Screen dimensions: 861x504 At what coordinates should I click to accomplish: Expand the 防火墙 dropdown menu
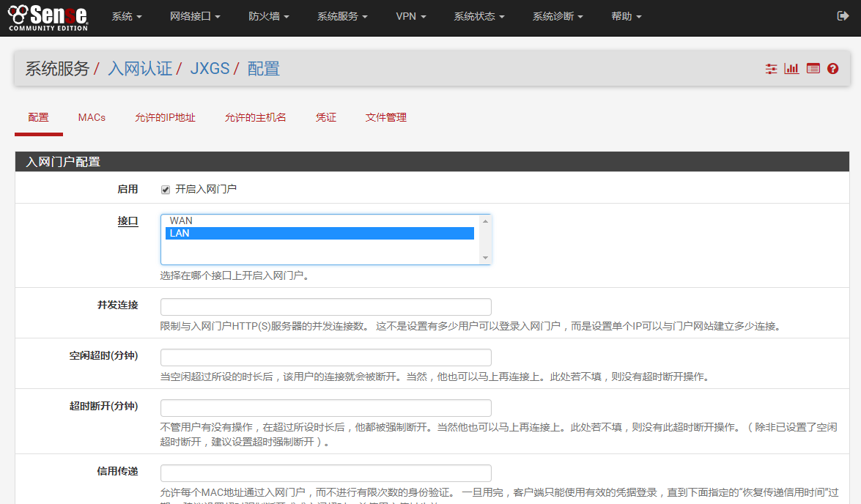268,16
